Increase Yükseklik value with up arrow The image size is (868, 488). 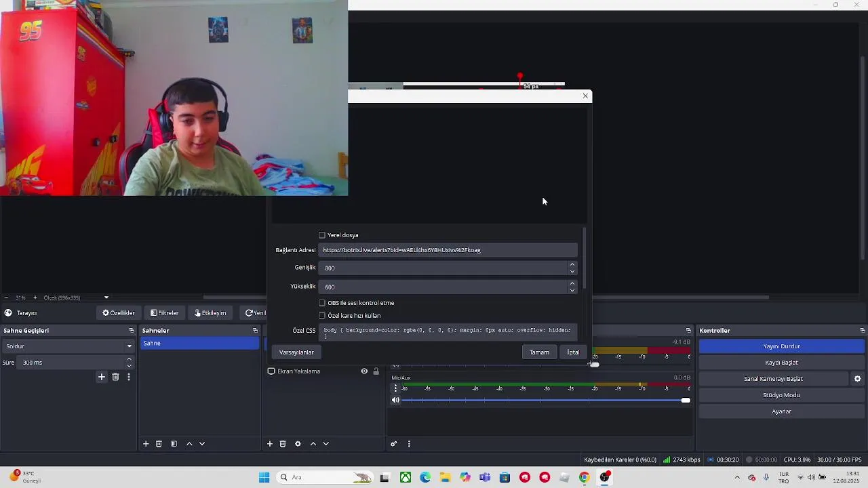click(x=572, y=283)
